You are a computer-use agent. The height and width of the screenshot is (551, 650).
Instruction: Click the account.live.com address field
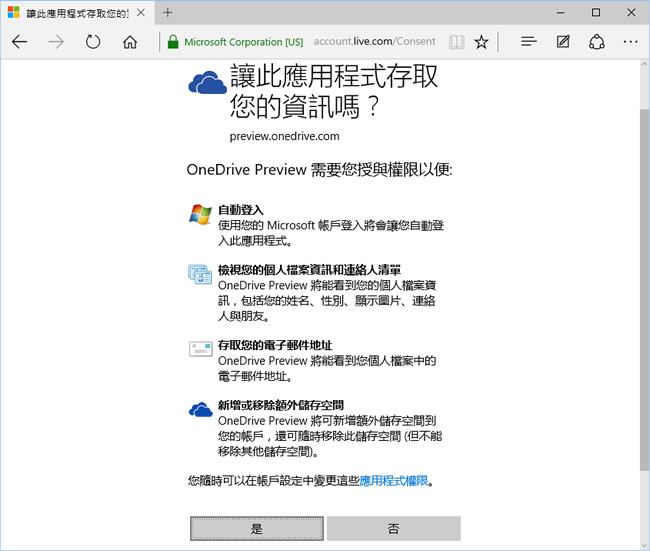pos(374,41)
